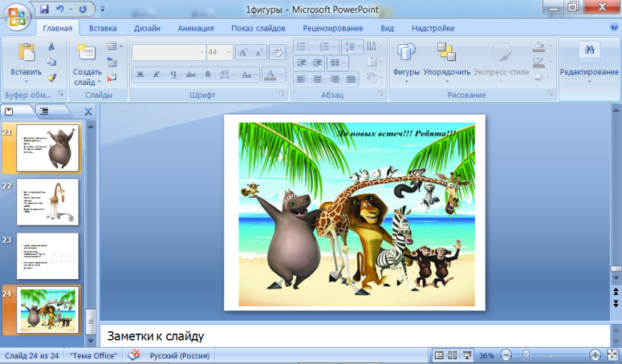Increase font size with A up icon
Viewport: 622px width, 364px height.
click(x=243, y=52)
